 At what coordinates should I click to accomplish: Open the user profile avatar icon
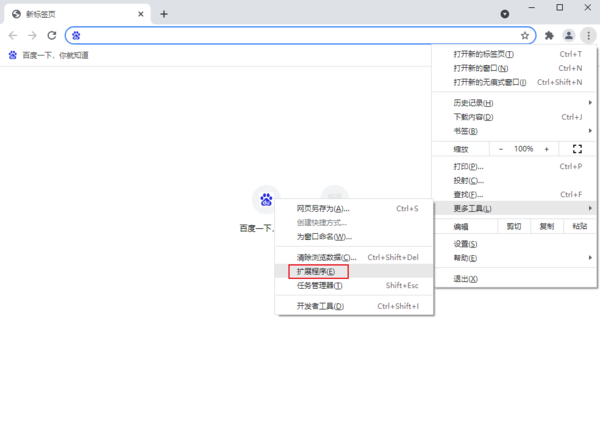569,35
